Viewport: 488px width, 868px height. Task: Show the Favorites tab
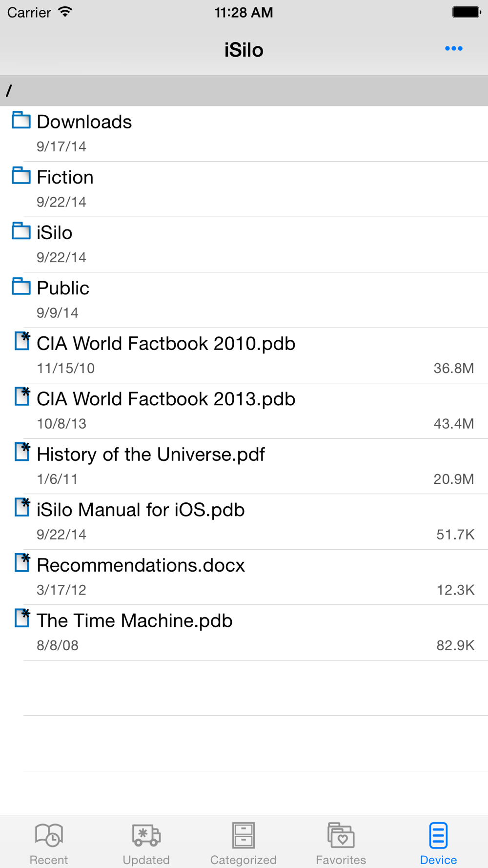tap(341, 843)
